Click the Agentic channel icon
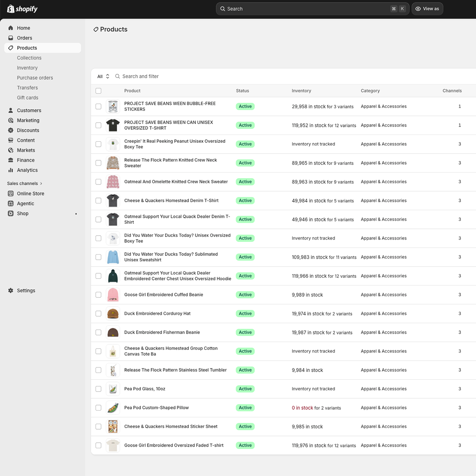 (x=11, y=203)
